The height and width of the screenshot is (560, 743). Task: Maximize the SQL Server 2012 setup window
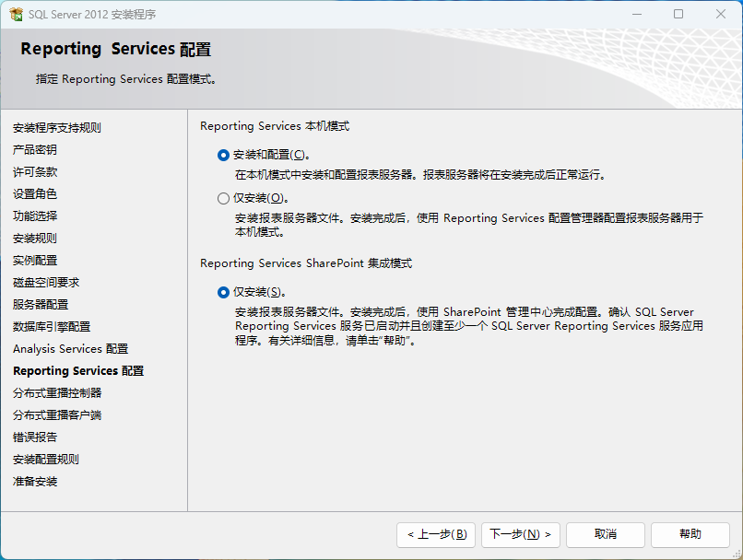point(678,14)
